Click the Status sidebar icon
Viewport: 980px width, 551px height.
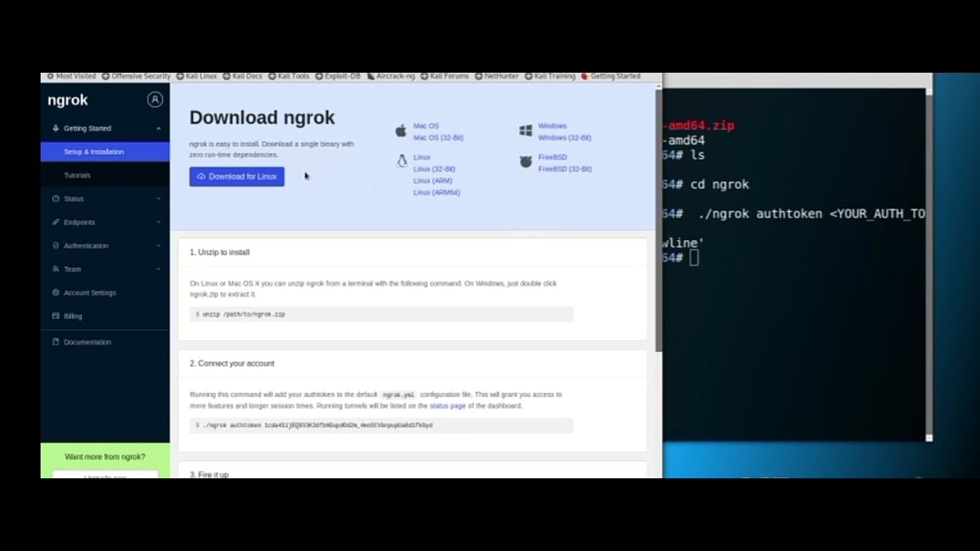click(x=56, y=199)
